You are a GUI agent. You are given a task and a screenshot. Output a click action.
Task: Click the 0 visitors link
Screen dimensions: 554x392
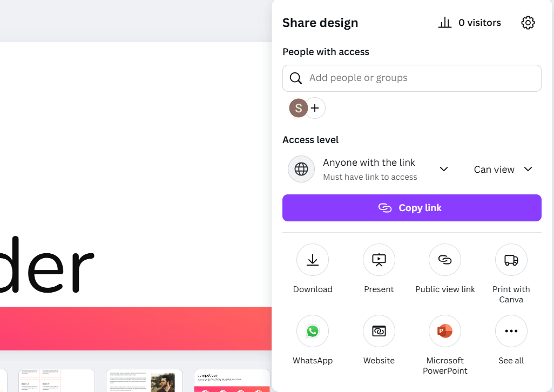[479, 23]
